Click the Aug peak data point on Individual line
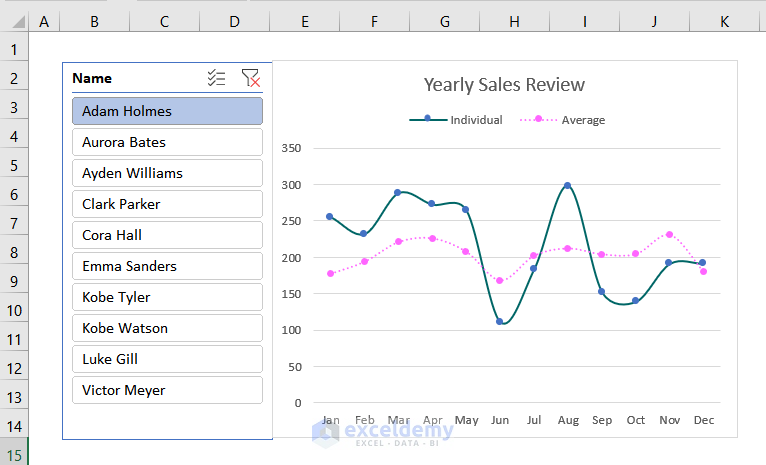766x465 pixels. 567,186
